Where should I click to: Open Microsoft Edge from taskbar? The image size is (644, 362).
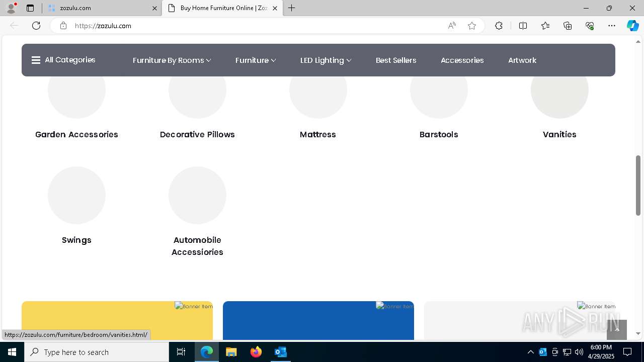click(x=207, y=352)
